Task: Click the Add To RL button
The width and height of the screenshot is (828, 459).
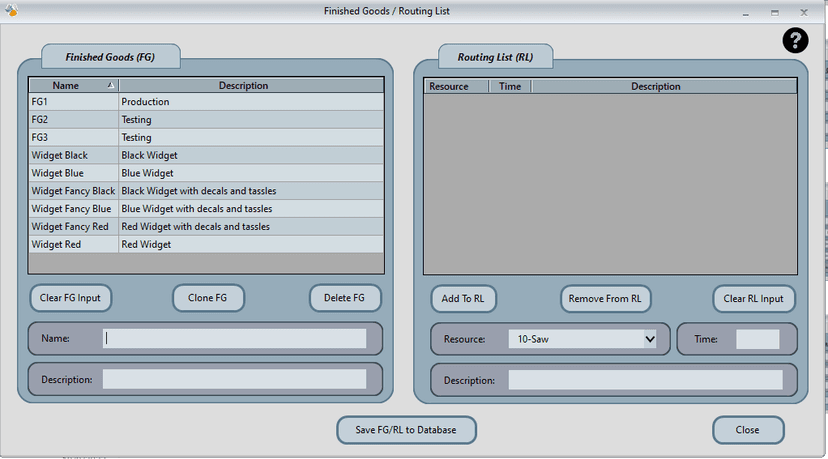Action: point(464,298)
